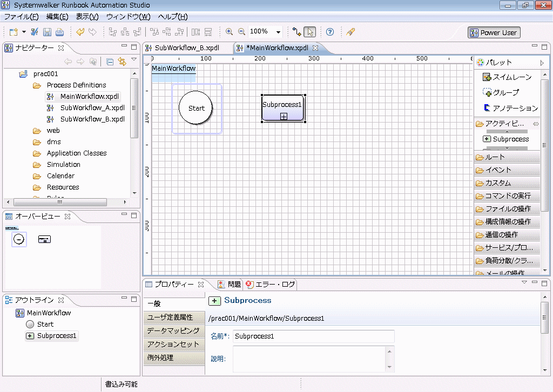Click the 名前 input field containing Subprocess1
Screen dimensions: 553x392
pos(314,336)
